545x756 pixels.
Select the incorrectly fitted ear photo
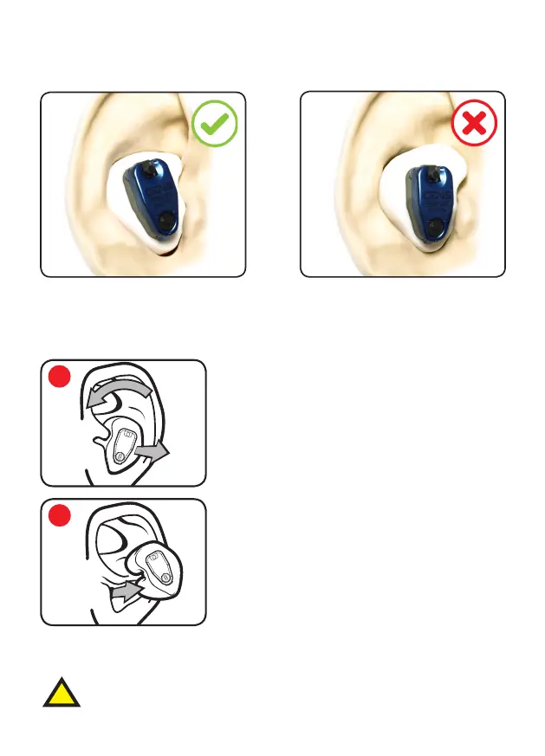tap(403, 184)
